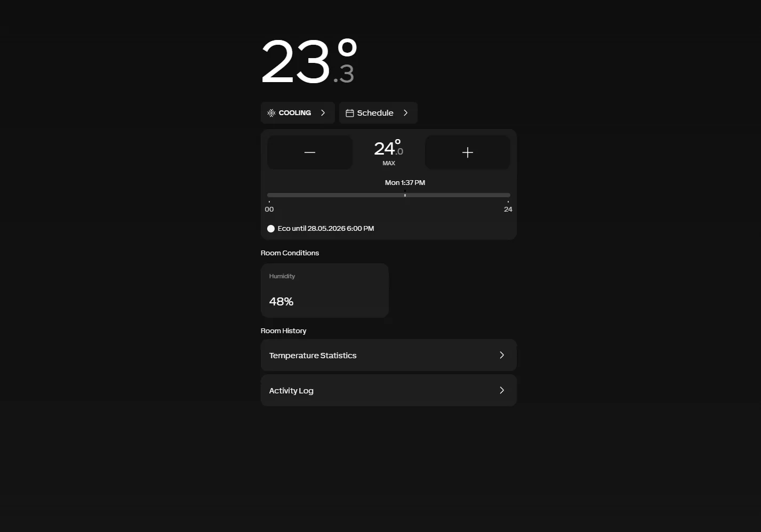Screen dimensions: 761x532
Task: Click the chevron next to Schedule
Action: [406, 113]
